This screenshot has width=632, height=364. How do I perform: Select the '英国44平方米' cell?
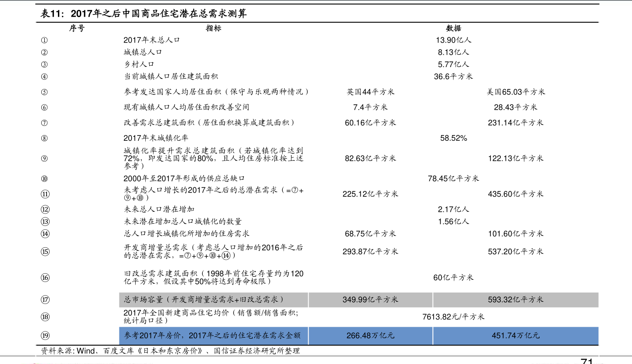coord(370,92)
